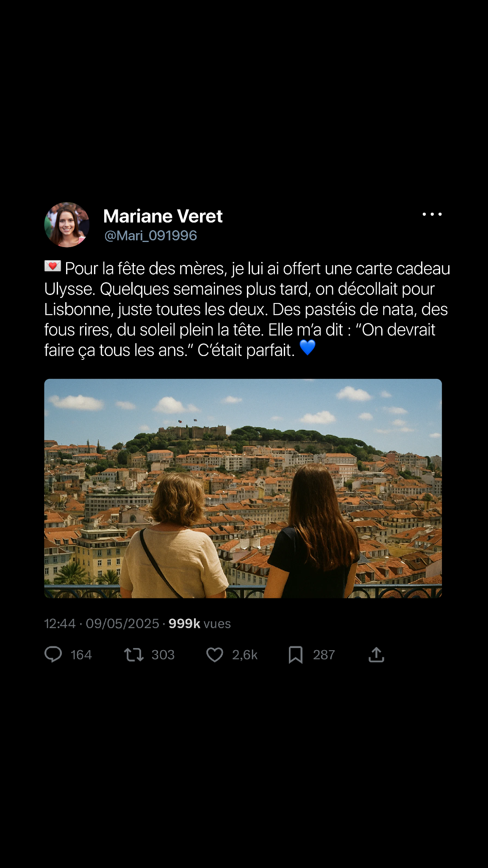
Task: Open the @Mari_091996 handle link
Action: pyautogui.click(x=150, y=236)
